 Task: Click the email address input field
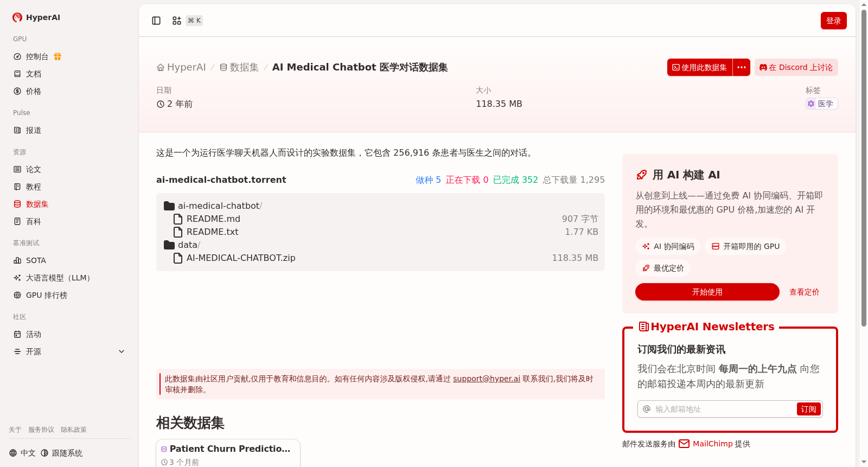pos(724,409)
